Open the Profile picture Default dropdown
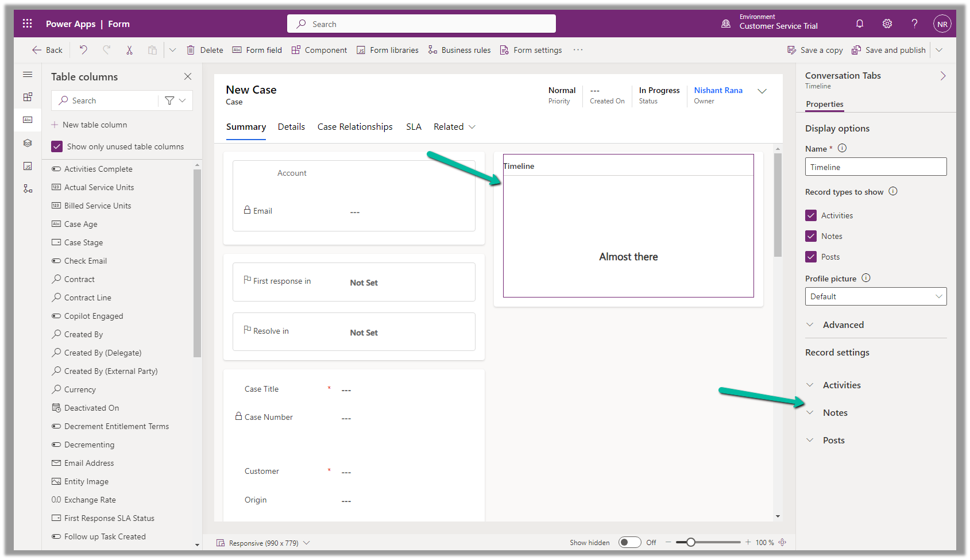The image size is (970, 560). click(x=875, y=296)
